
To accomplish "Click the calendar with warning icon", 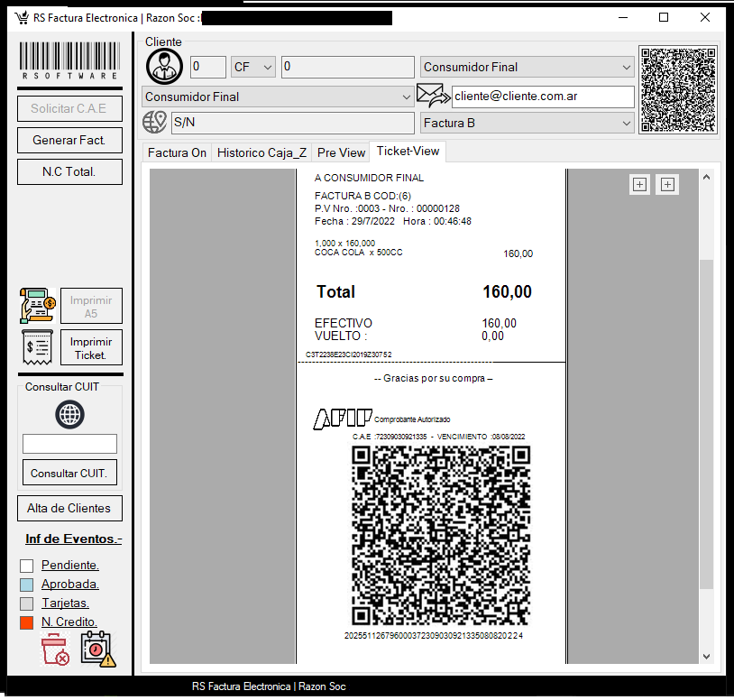I will point(97,649).
